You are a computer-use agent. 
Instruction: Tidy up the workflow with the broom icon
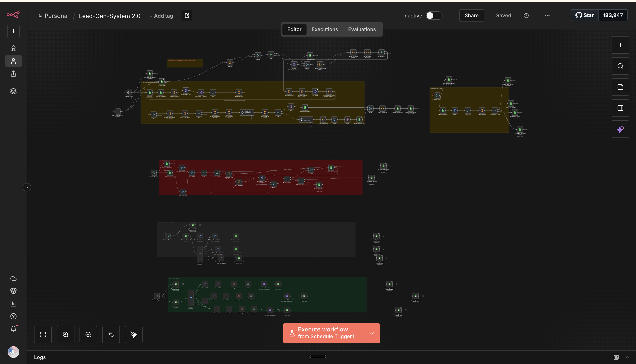click(133, 334)
